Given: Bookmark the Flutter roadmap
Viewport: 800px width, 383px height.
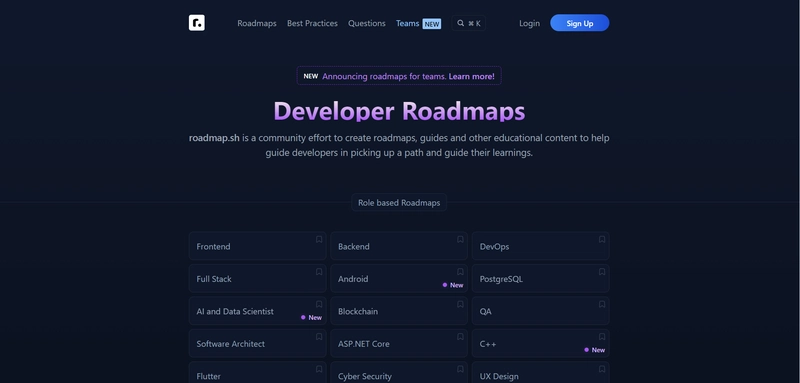Looking at the screenshot, I should click(x=319, y=369).
